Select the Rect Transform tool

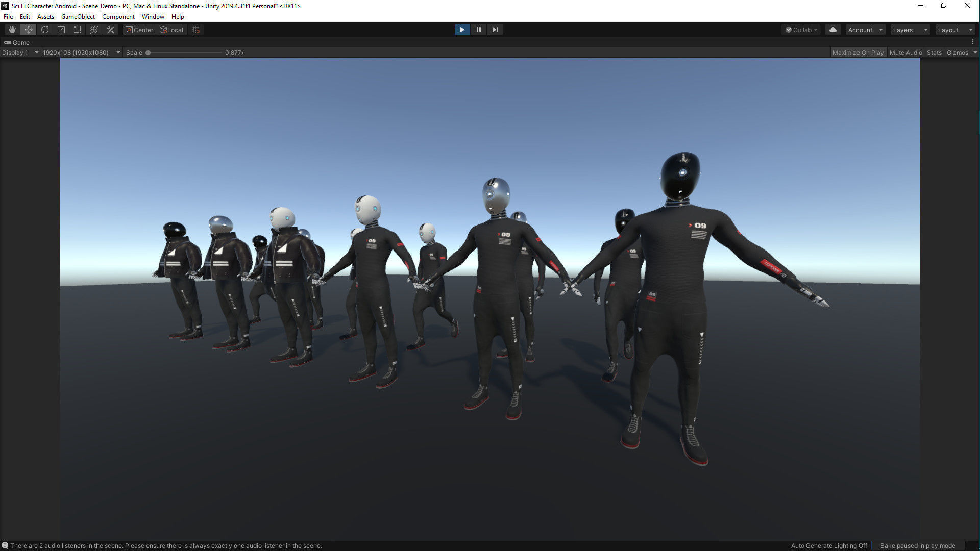click(x=78, y=30)
